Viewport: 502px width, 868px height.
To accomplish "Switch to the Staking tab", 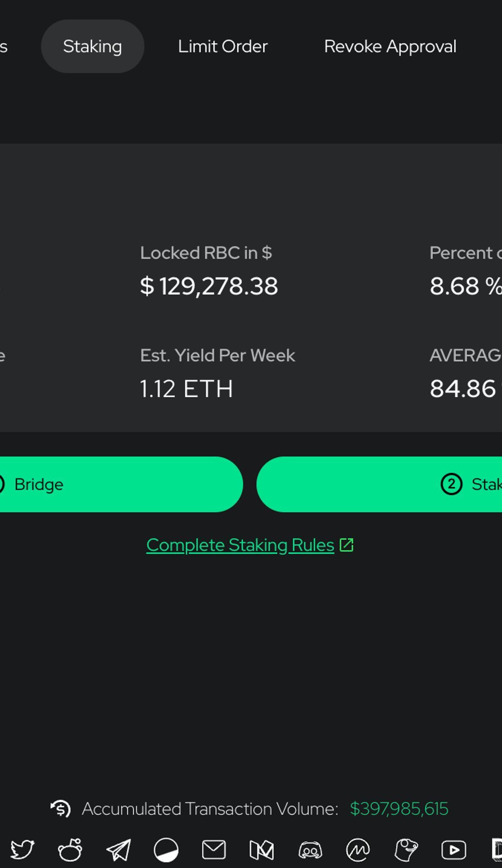I will [93, 46].
